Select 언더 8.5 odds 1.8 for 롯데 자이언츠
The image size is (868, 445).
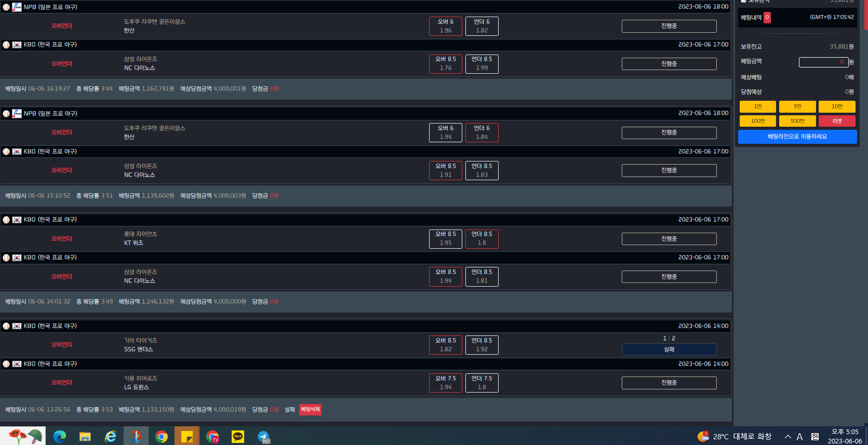[x=482, y=239]
